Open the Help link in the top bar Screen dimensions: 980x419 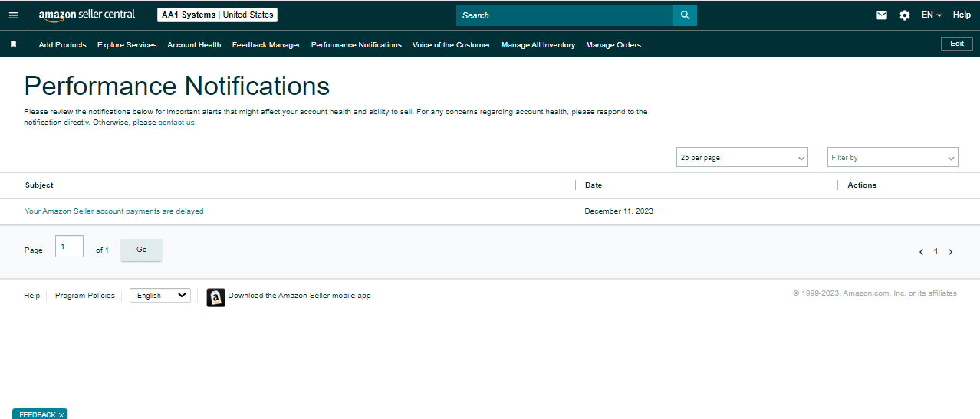[962, 15]
